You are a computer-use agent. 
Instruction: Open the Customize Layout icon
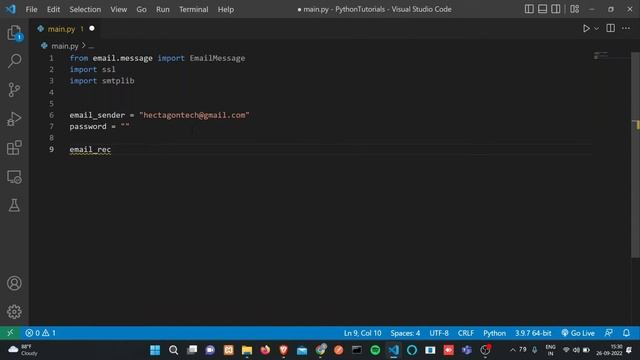pyautogui.click(x=575, y=9)
